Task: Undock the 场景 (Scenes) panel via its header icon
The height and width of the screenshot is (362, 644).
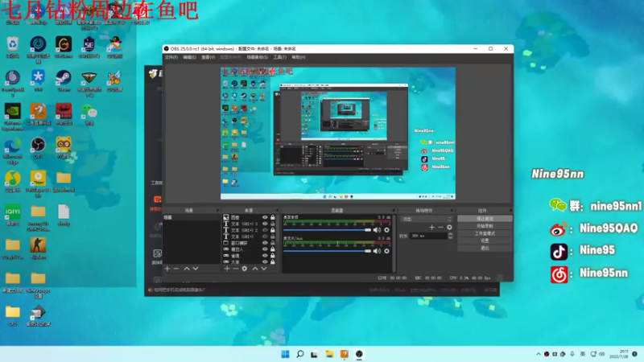Action: pos(217,210)
